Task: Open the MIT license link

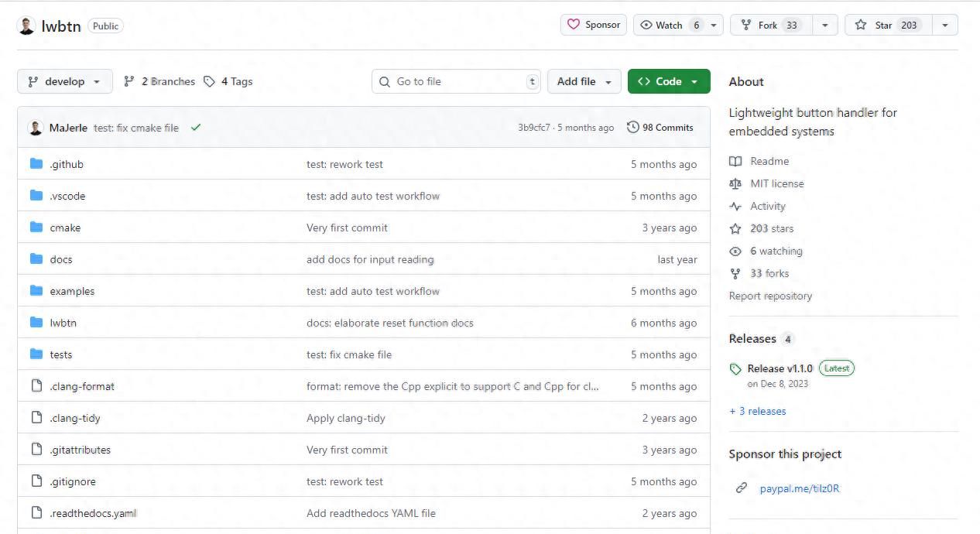Action: coord(776,183)
